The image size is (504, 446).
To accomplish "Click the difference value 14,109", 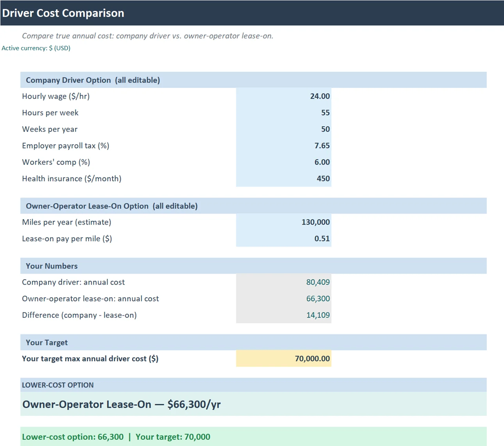I will point(283,315).
